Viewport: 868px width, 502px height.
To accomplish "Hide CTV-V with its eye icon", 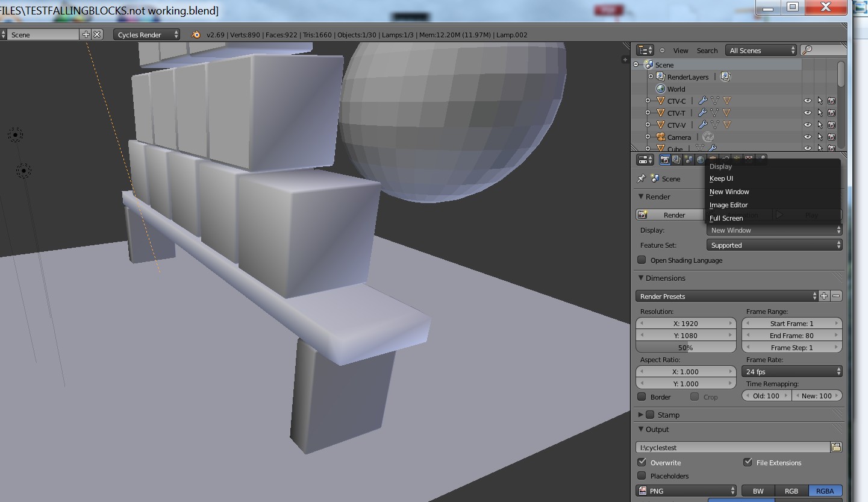I will [808, 125].
